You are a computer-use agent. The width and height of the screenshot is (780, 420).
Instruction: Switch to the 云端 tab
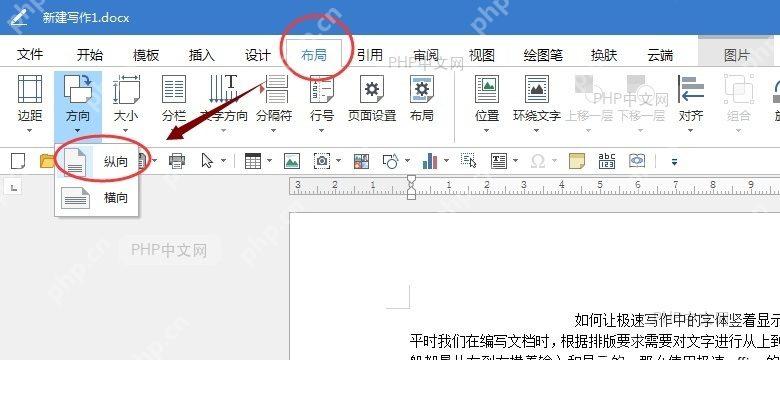pos(660,54)
